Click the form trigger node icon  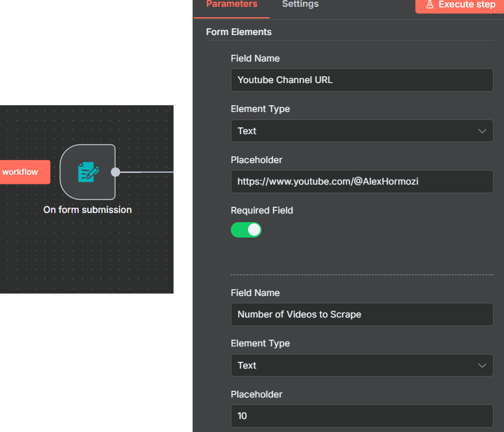tap(88, 172)
